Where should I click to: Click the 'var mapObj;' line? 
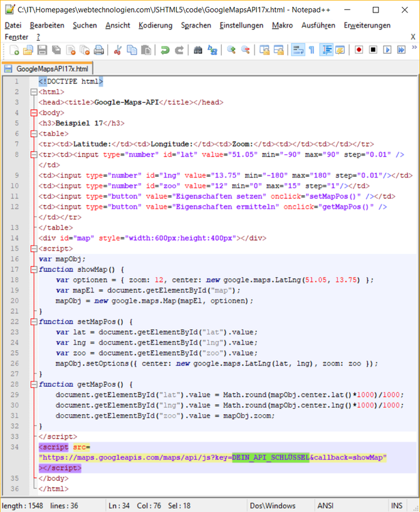point(62,259)
